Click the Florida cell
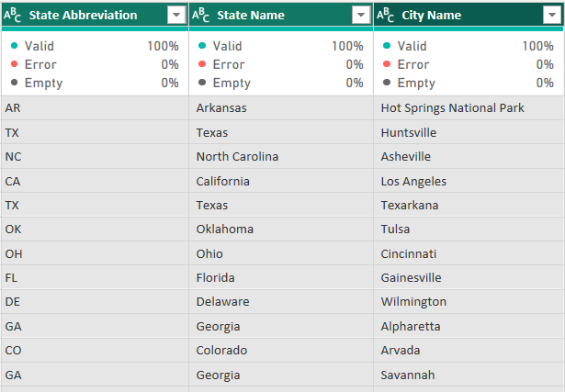 (281, 278)
